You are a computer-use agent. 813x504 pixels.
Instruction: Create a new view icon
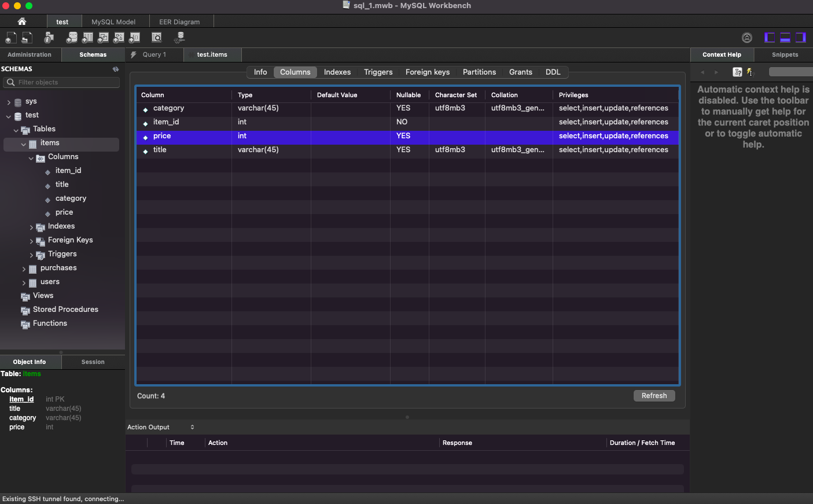103,38
